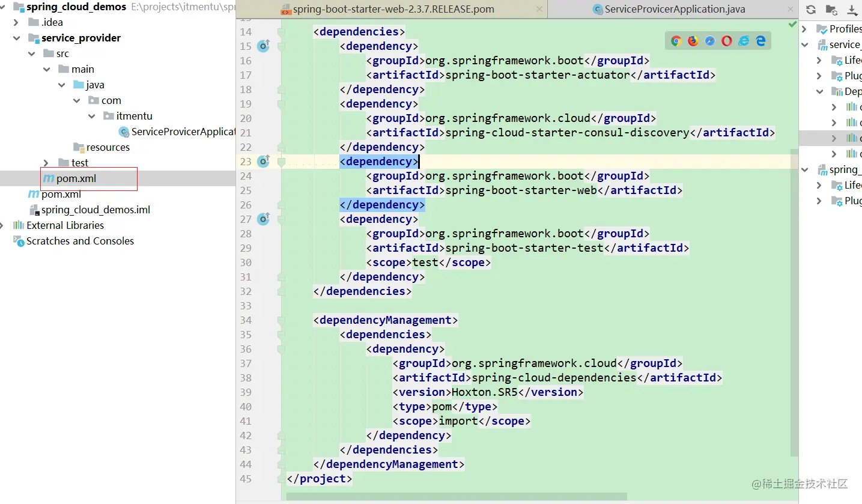Click artifactId text spring-boot-starter-actuator
This screenshot has width=862, height=504.
click(x=536, y=75)
